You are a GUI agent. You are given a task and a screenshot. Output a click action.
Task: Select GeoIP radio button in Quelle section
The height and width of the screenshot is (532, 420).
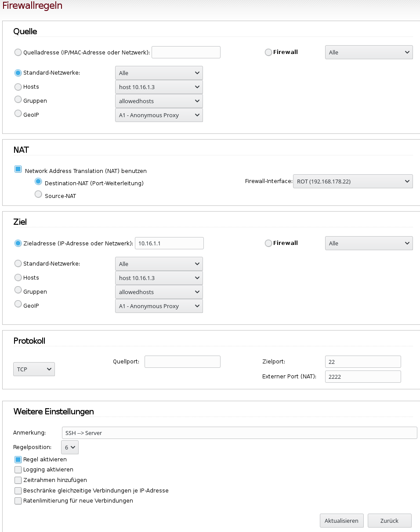[18, 114]
